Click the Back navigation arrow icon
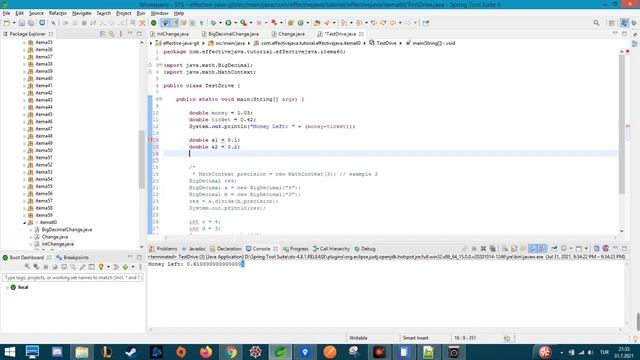 click(392, 23)
